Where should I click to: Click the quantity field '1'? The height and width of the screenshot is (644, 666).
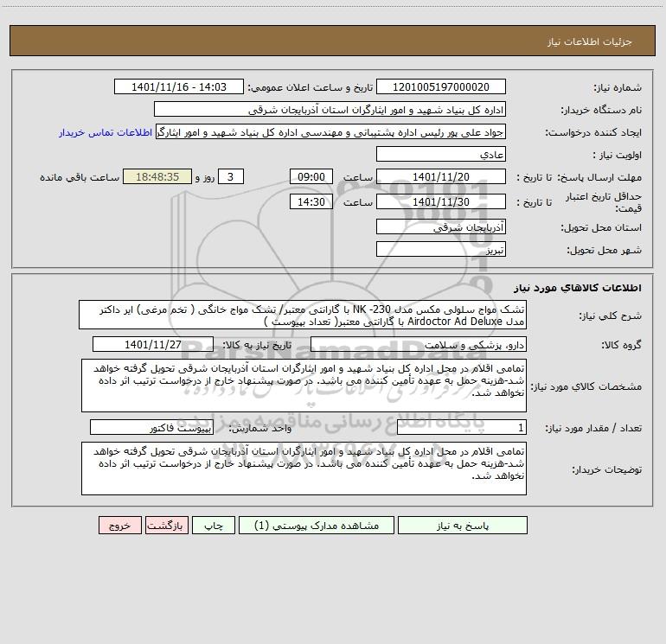click(462, 427)
